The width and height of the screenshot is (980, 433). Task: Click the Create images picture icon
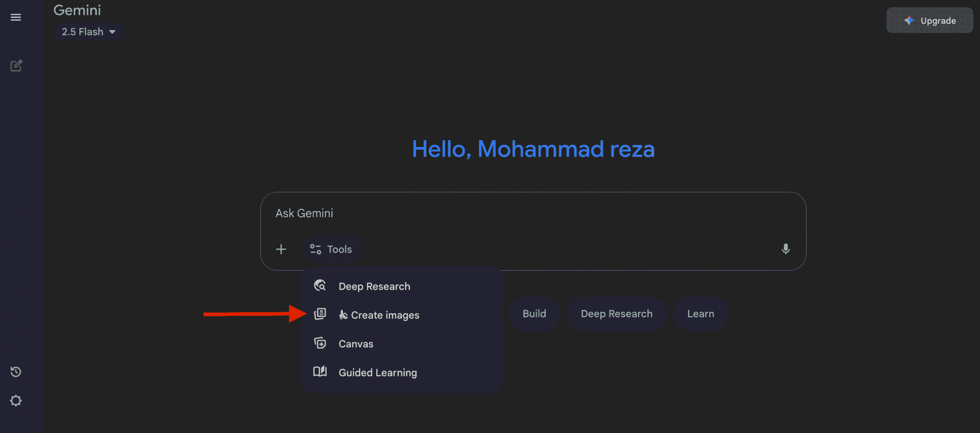[x=320, y=314]
